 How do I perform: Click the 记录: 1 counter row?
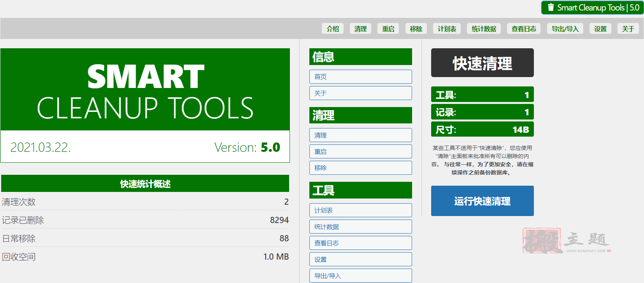tap(483, 112)
